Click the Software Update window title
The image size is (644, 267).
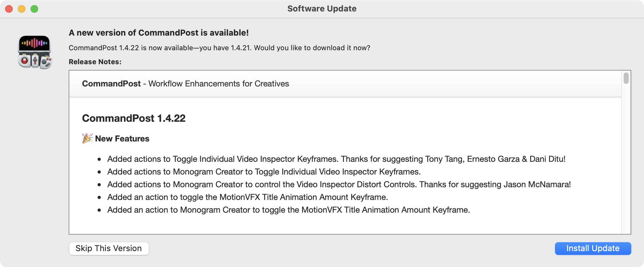click(x=322, y=9)
